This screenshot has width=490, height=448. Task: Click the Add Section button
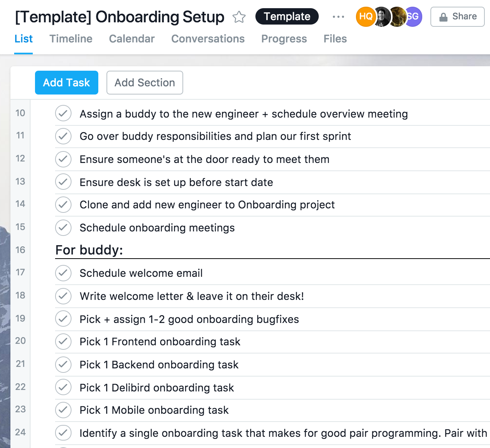145,83
